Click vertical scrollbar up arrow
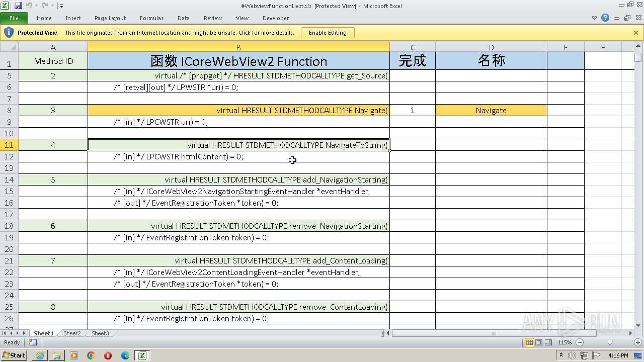644x362 pixels. point(638,47)
